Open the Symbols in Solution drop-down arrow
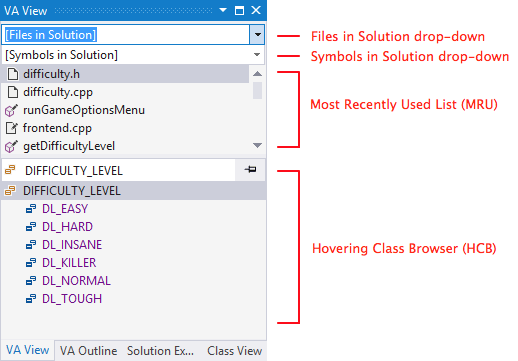This screenshot has height=361, width=518. click(x=257, y=55)
